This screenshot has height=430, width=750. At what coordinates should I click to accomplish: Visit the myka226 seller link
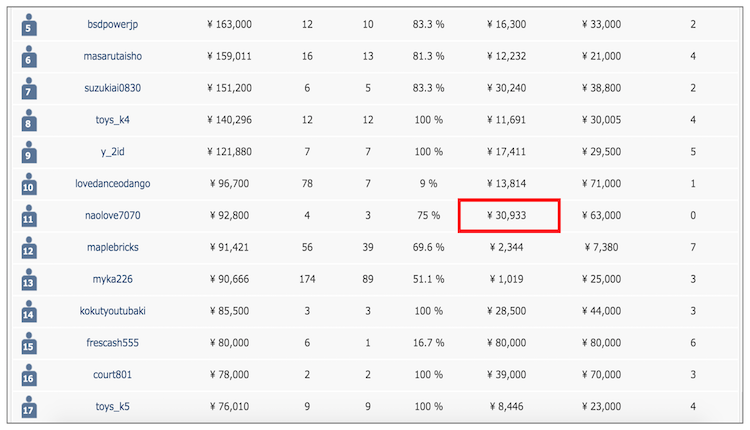112,279
